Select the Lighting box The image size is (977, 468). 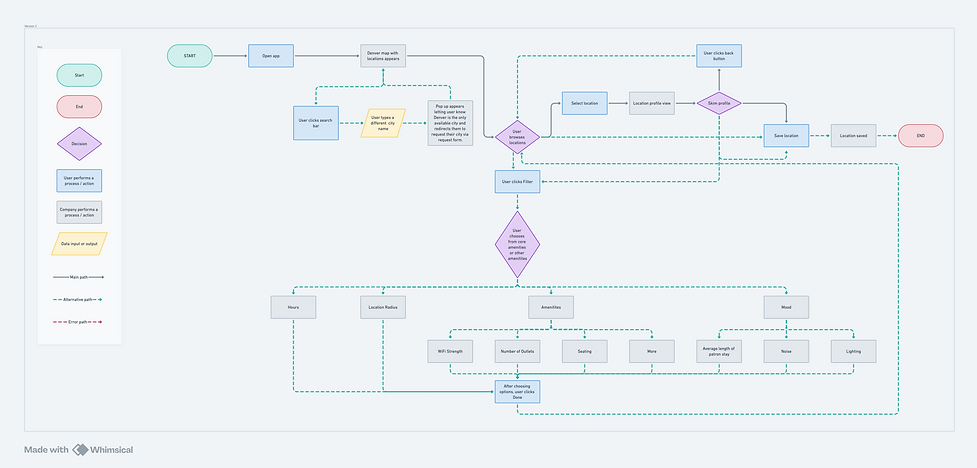point(854,351)
